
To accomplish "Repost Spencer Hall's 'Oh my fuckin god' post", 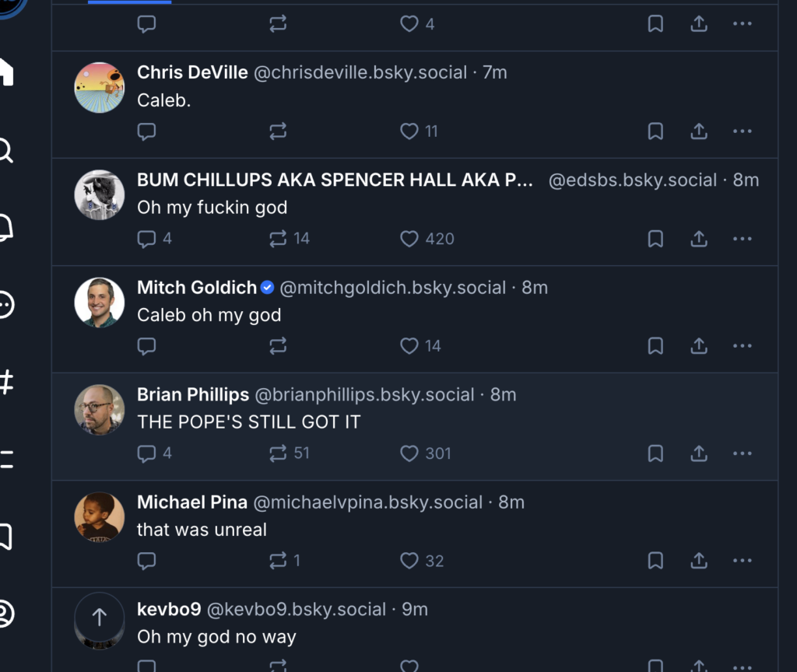I will coord(278,239).
